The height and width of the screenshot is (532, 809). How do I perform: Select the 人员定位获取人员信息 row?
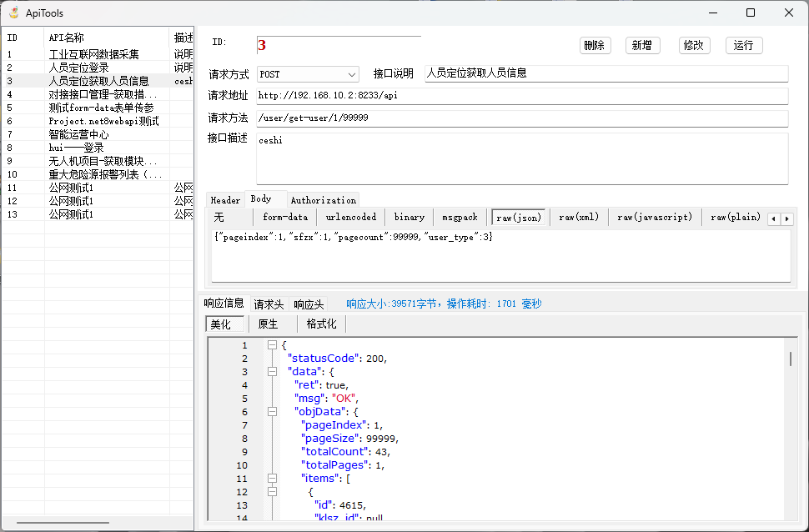98,81
